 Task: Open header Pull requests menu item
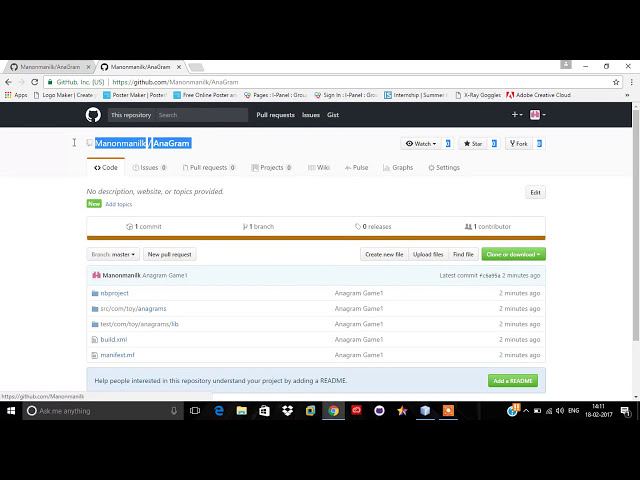click(x=276, y=115)
